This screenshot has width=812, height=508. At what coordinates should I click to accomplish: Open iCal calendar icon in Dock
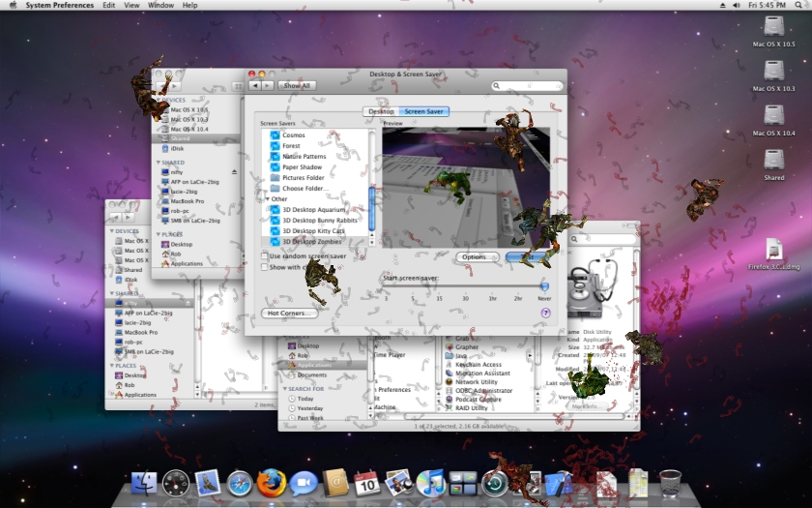[367, 483]
